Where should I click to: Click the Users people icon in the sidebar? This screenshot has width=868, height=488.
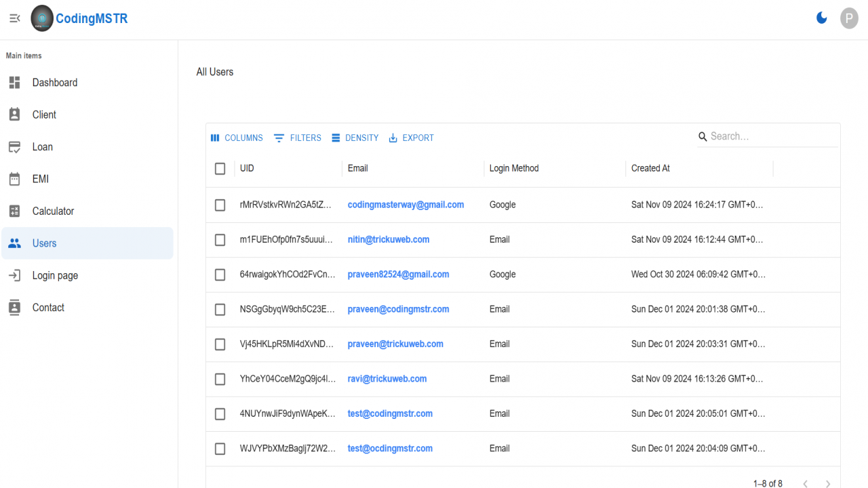15,243
